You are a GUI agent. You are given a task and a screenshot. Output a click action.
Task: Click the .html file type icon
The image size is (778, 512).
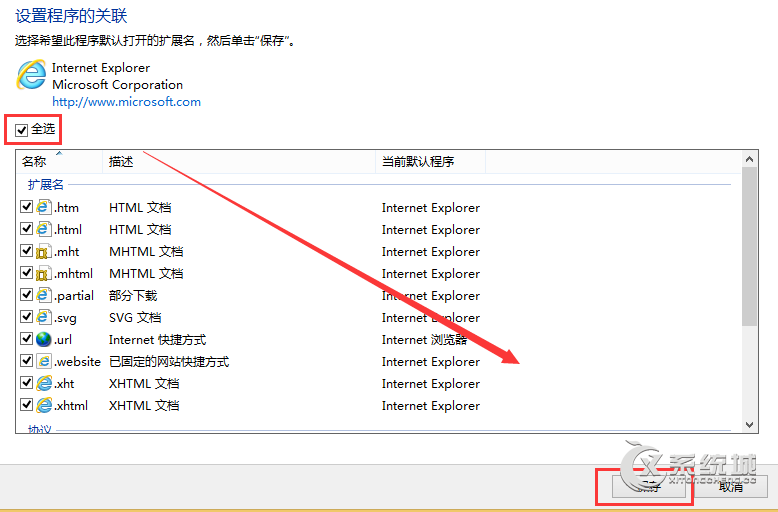pos(44,229)
